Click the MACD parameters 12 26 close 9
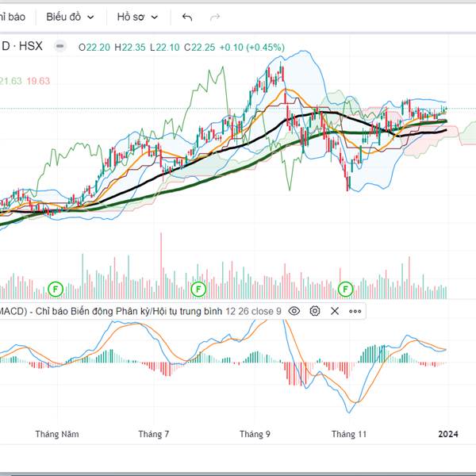The image size is (476, 476). [x=254, y=311]
